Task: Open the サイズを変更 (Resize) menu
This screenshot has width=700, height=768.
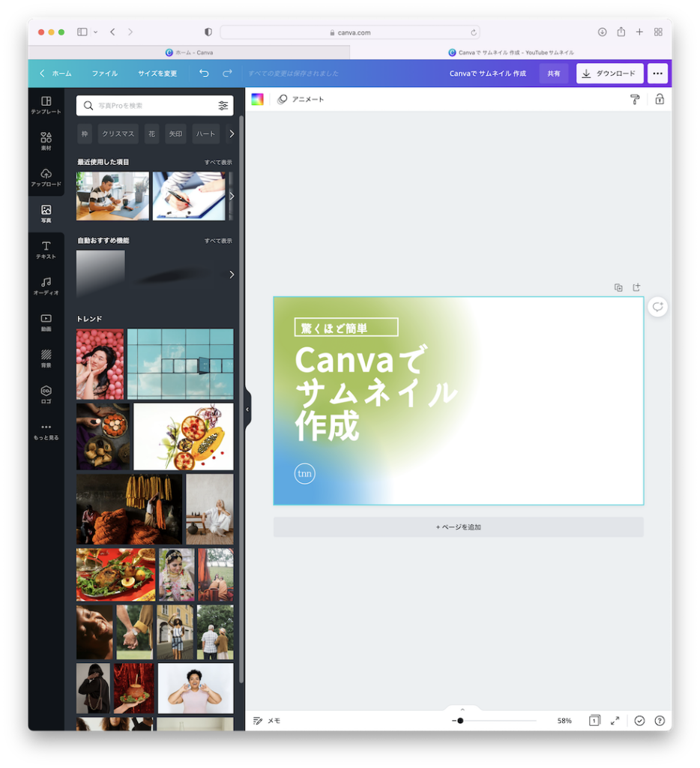Action: tap(157, 73)
